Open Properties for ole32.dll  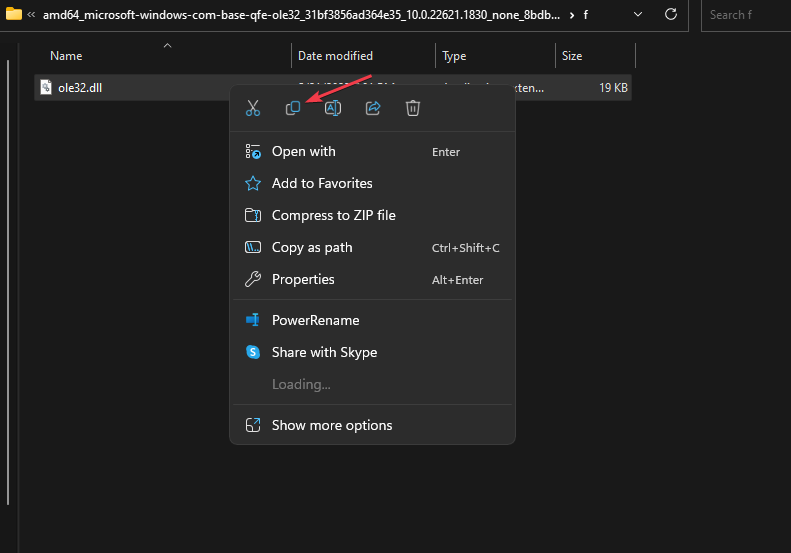pos(303,280)
